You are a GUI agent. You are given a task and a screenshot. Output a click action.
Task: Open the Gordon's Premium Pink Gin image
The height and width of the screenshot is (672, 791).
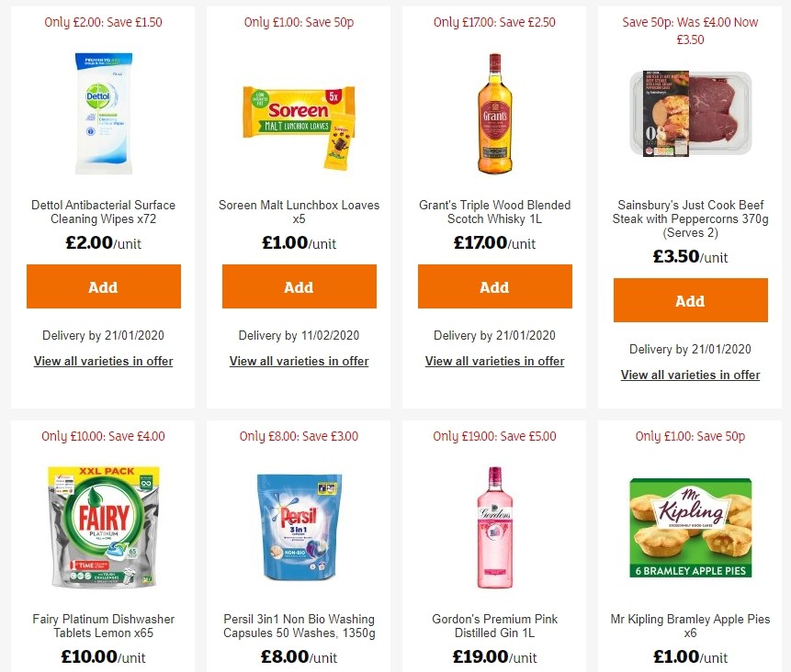pyautogui.click(x=494, y=528)
